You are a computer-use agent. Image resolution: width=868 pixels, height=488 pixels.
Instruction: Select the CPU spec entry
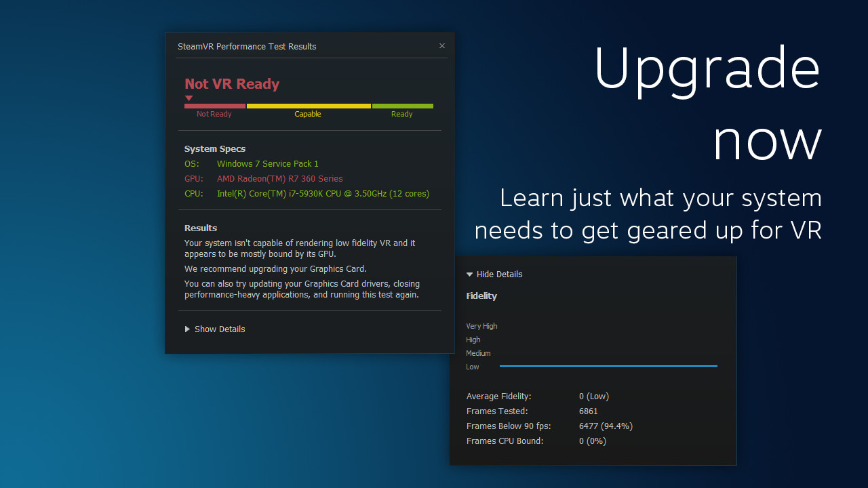tap(323, 193)
